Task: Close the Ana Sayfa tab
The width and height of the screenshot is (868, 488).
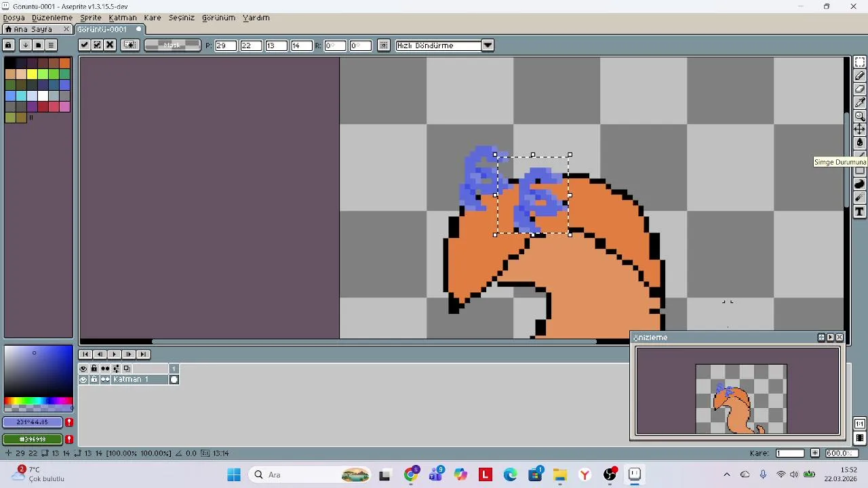Action: point(66,29)
